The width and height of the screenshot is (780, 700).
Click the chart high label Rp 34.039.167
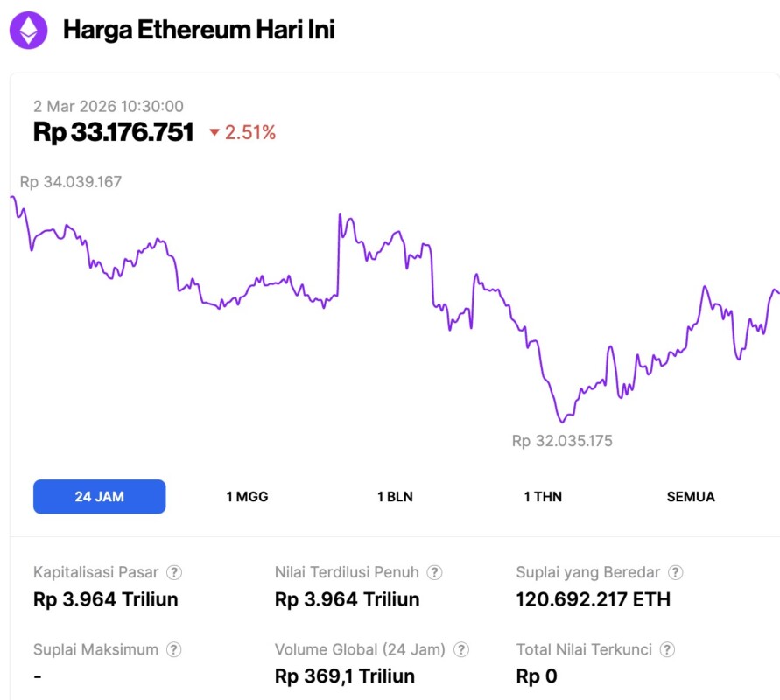(x=71, y=182)
